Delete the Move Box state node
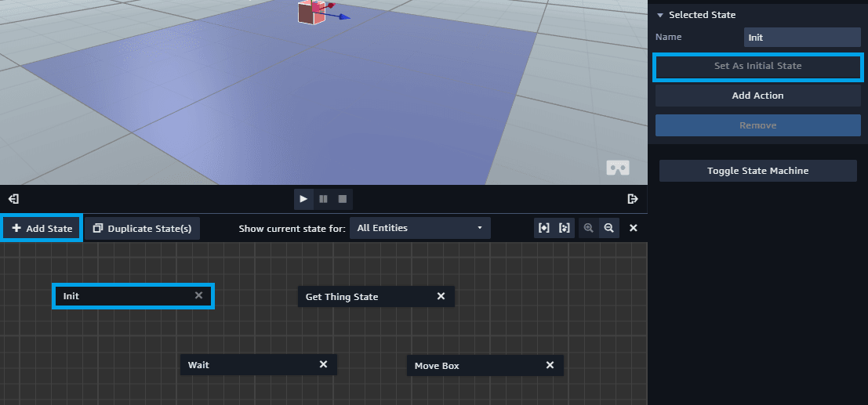The height and width of the screenshot is (405, 868). (x=550, y=365)
